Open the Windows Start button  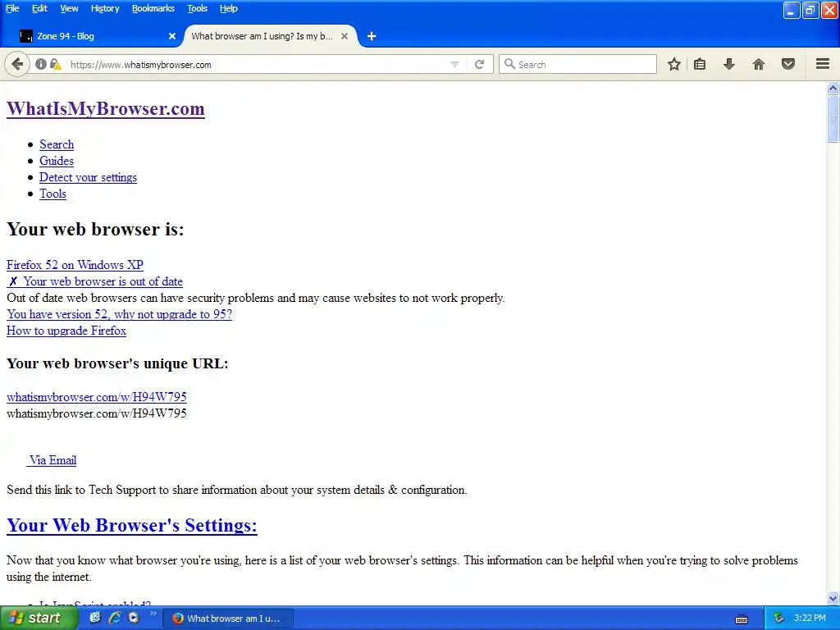click(39, 618)
